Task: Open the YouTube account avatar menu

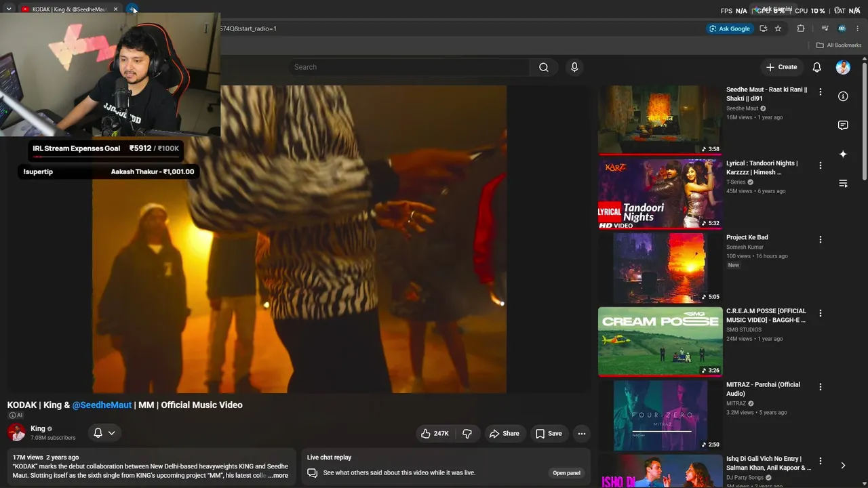Action: click(x=843, y=67)
